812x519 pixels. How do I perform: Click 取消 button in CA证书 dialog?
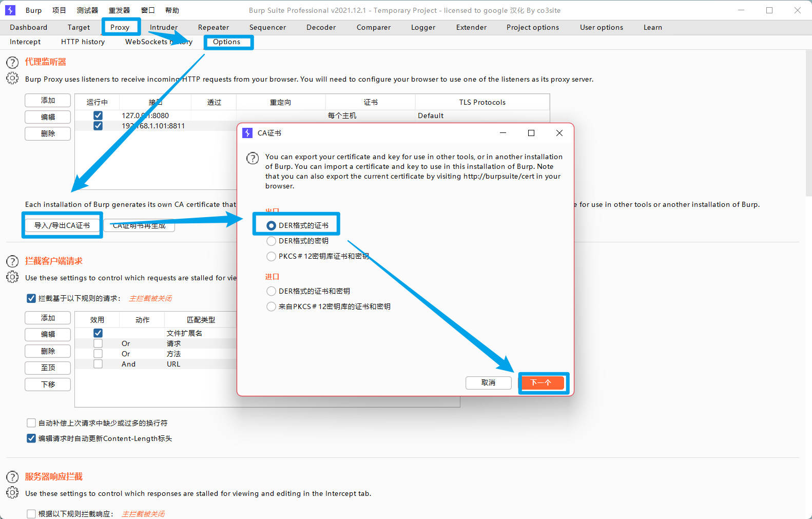coord(488,382)
